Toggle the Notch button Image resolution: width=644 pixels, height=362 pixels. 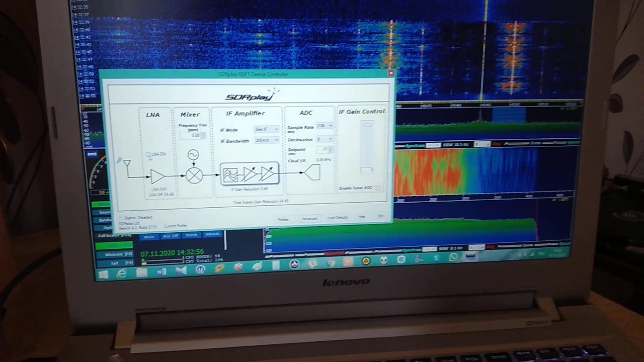191,235
